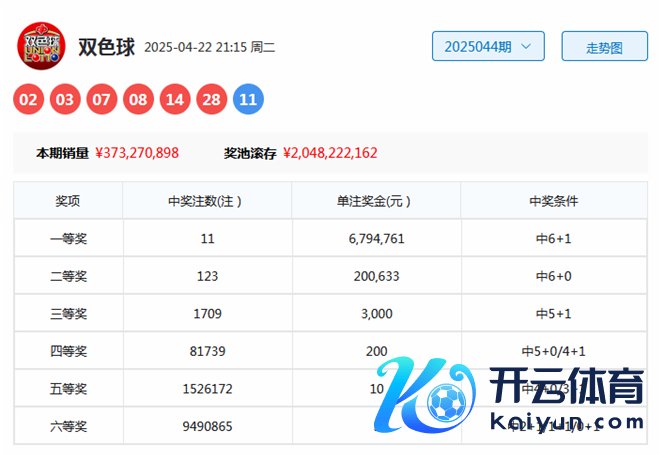
Task: Pick the red ball numbered 08
Action: 139,99
